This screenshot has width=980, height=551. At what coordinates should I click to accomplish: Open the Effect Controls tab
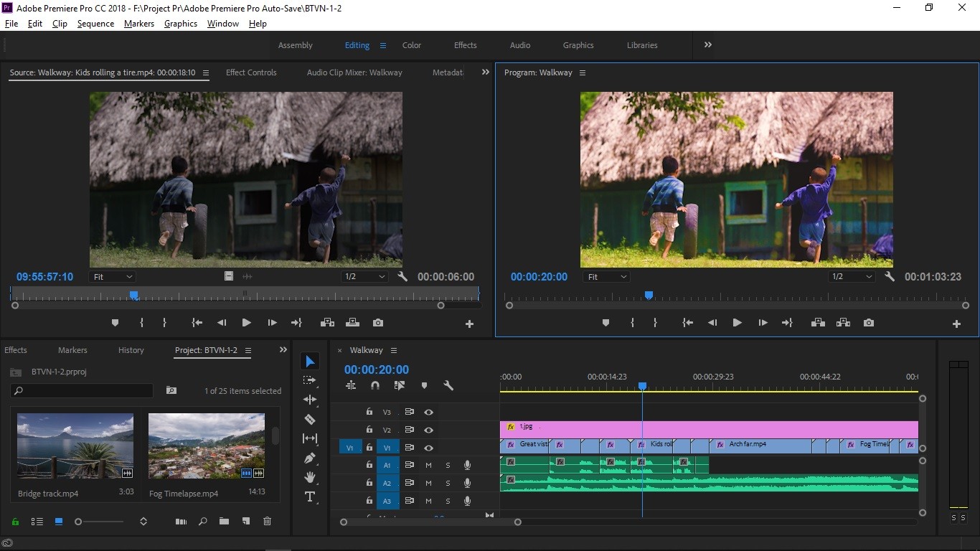point(251,72)
